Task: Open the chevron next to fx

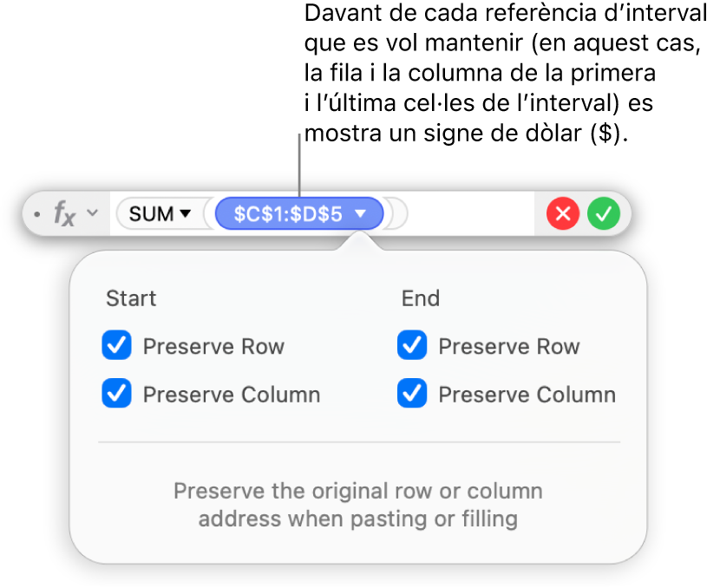Action: click(x=93, y=213)
